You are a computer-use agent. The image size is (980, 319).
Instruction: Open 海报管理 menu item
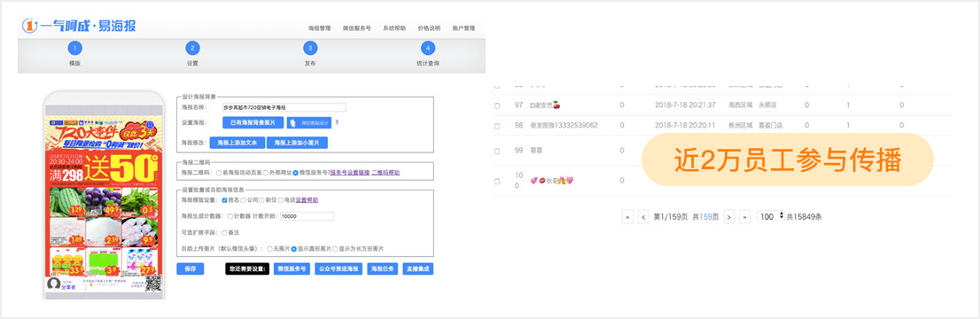[319, 28]
